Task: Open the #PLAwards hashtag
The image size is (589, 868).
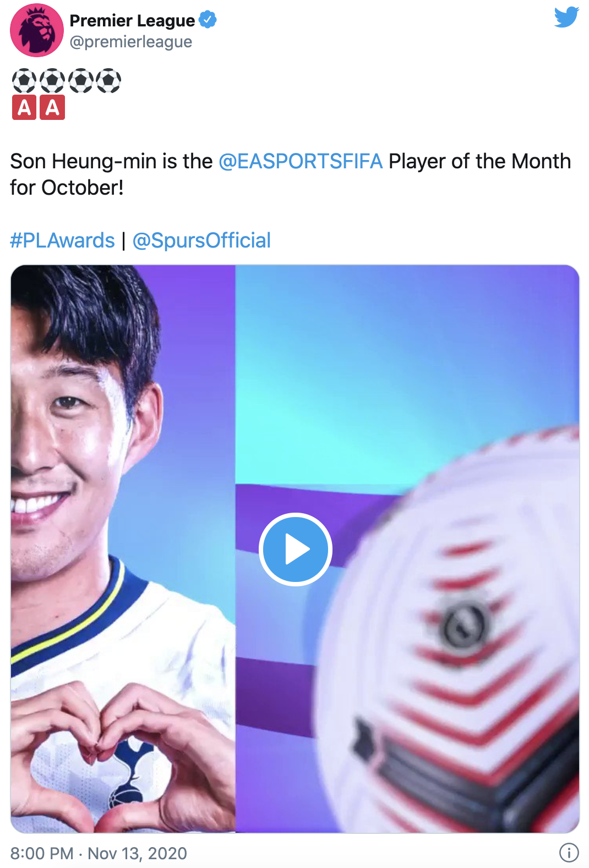Action: pos(62,240)
